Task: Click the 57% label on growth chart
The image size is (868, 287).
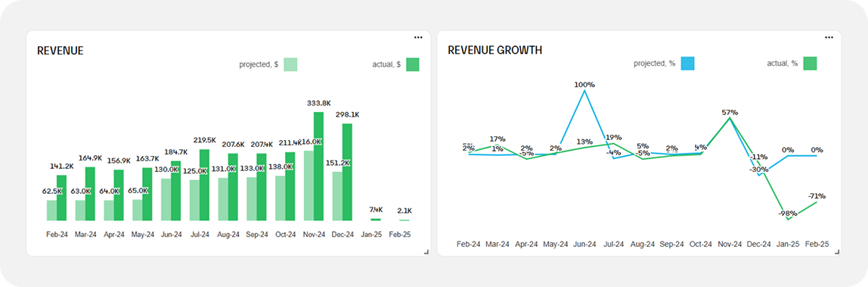Action: 730,113
